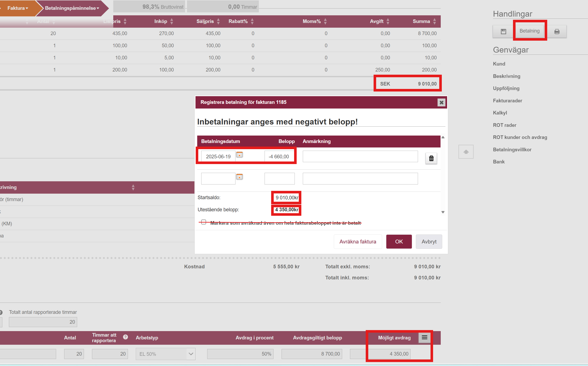This screenshot has width=588, height=366.
Task: Click the save floppy-disk icon under Handlingar
Action: point(503,31)
